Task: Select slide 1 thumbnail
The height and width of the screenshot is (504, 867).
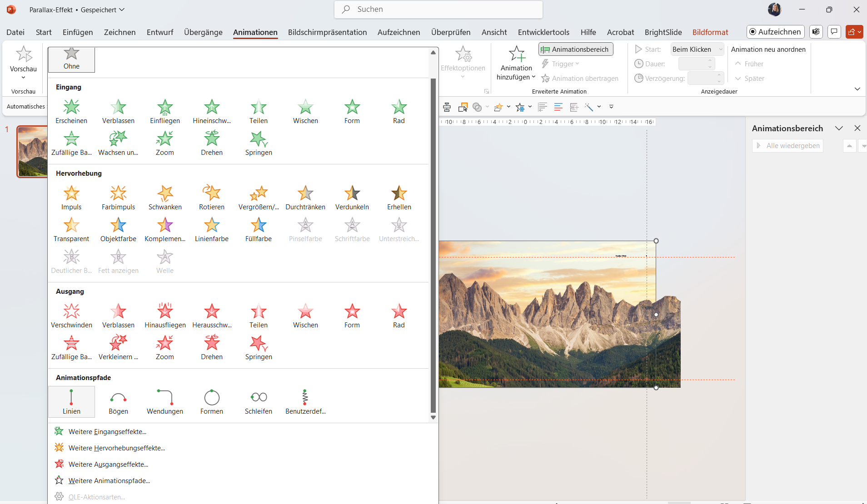Action: [x=32, y=152]
